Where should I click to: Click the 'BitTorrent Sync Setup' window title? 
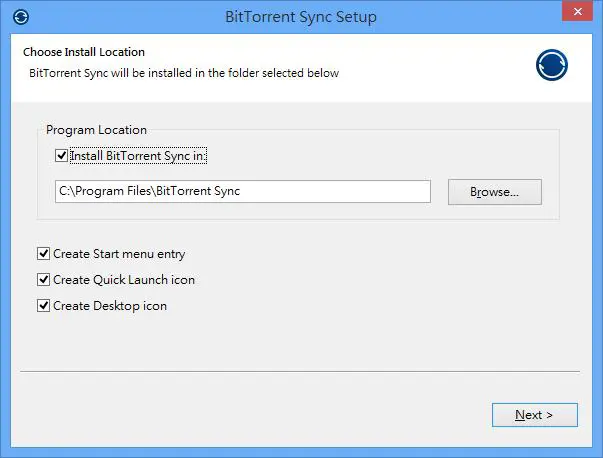point(301,17)
